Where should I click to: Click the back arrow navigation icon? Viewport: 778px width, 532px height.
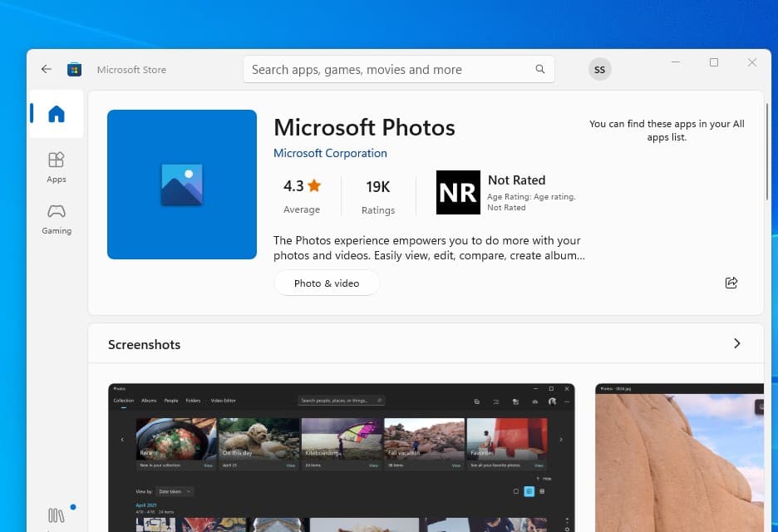point(46,69)
